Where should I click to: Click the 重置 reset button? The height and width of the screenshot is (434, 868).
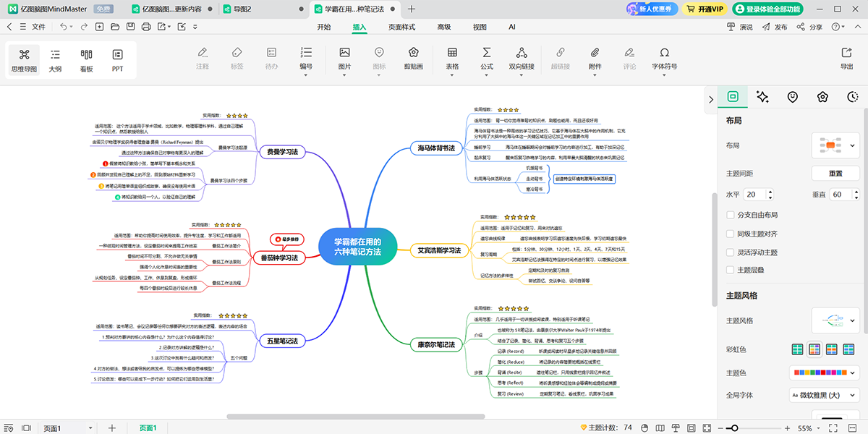tap(835, 174)
